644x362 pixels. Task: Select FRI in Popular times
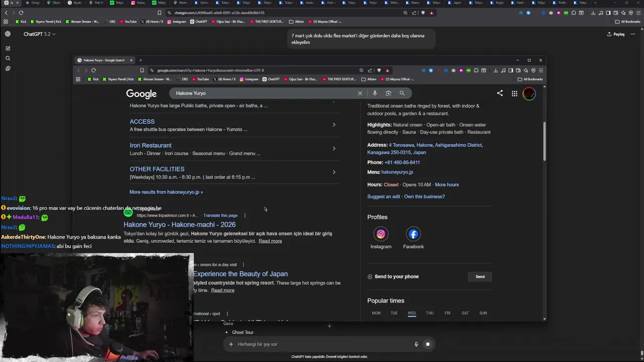[447, 313]
